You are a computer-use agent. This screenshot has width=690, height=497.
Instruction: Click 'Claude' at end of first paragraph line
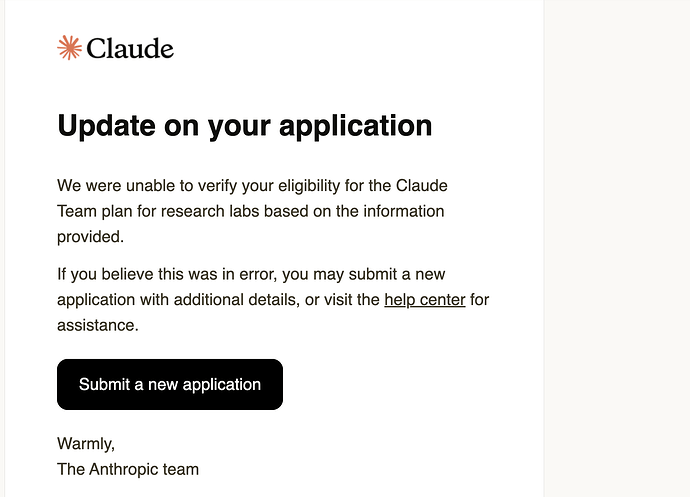tap(422, 186)
